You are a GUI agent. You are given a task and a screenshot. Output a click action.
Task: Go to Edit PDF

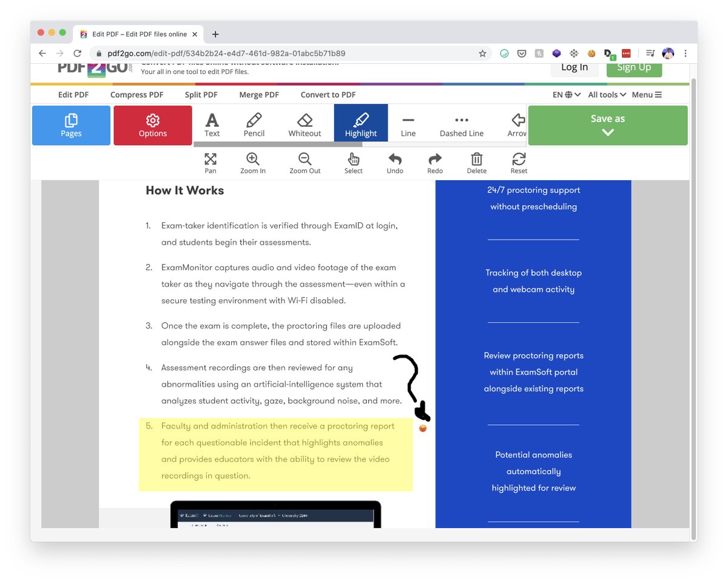click(x=73, y=95)
